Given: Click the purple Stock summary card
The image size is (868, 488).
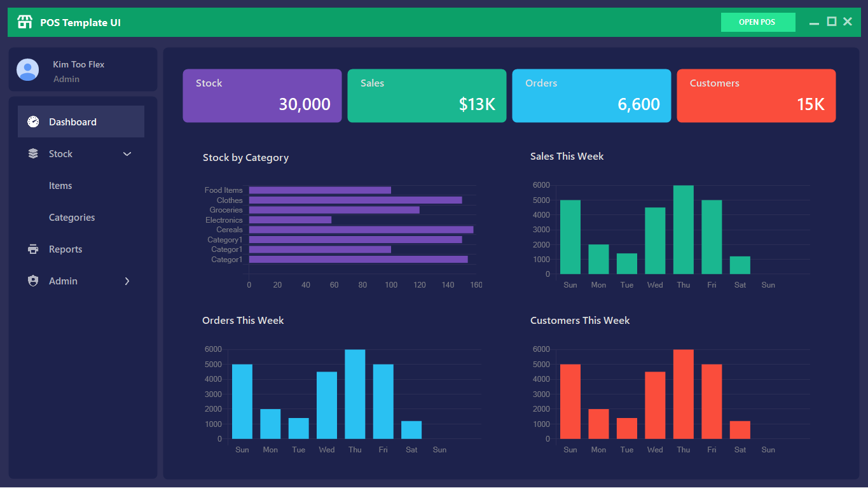Looking at the screenshot, I should click(x=262, y=95).
